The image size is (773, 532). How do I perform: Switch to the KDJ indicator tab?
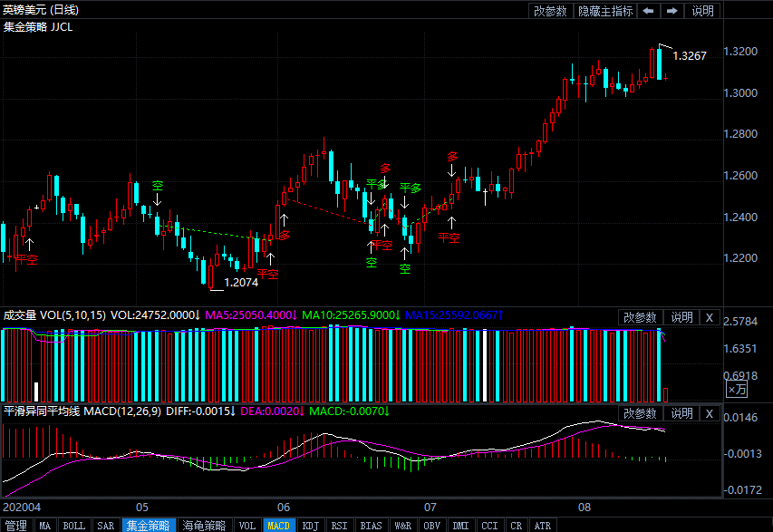point(310,526)
